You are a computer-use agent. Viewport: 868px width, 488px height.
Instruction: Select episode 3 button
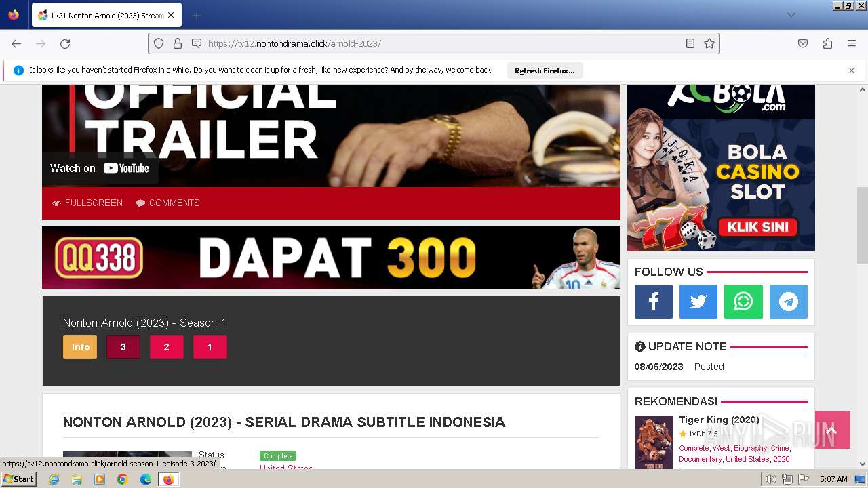click(123, 347)
